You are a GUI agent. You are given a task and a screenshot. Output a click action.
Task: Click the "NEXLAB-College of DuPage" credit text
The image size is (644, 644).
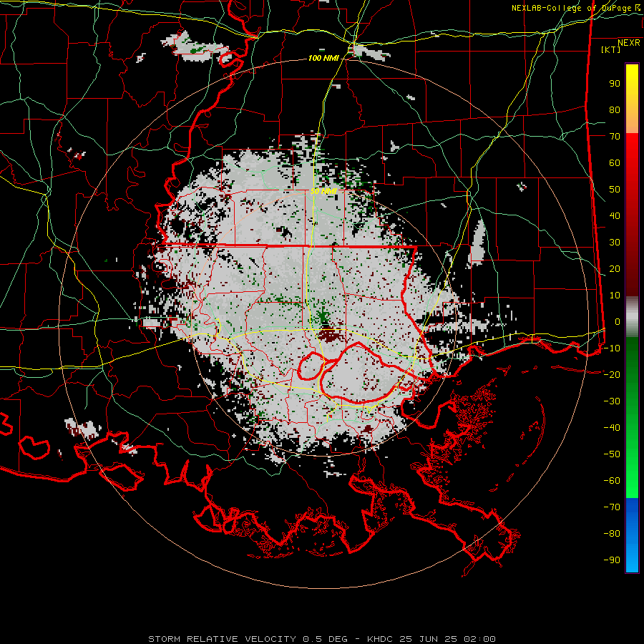coord(571,8)
